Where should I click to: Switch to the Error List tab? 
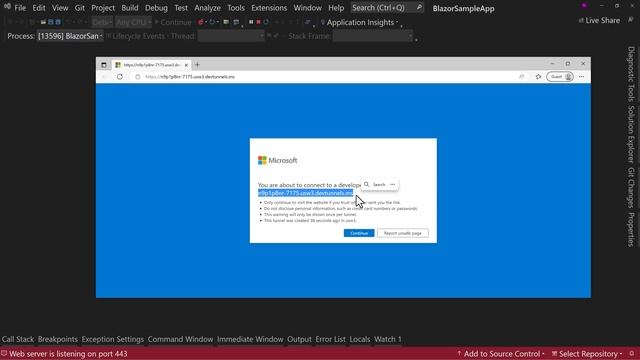coord(330,339)
